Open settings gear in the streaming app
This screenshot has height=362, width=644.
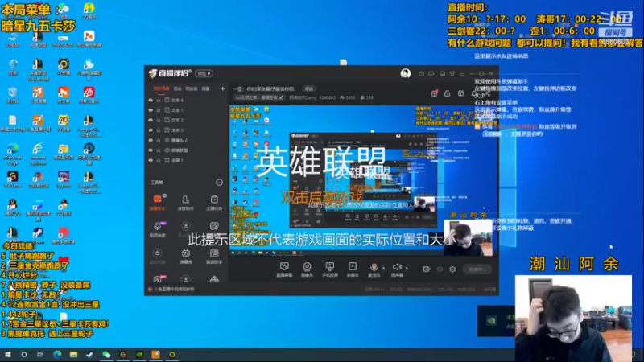452,269
